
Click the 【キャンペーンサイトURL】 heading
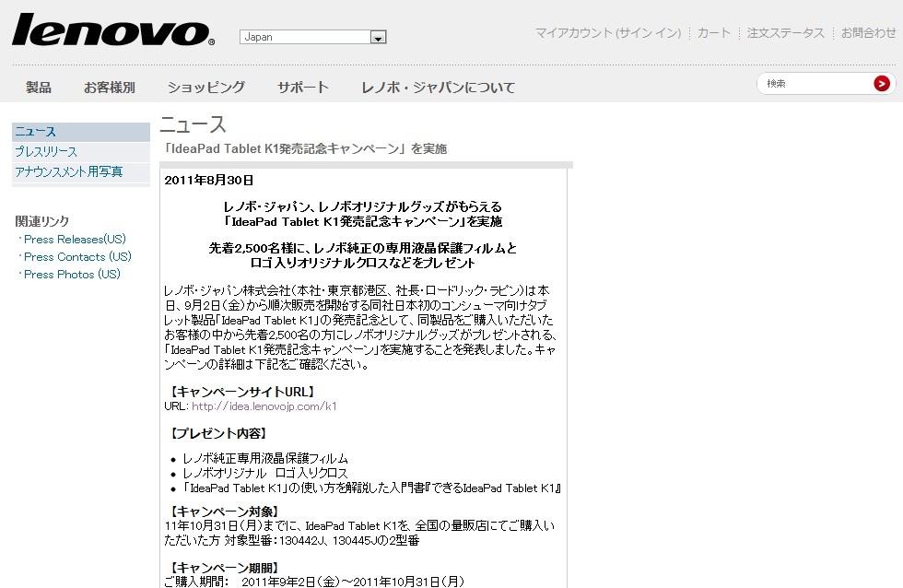point(242,392)
